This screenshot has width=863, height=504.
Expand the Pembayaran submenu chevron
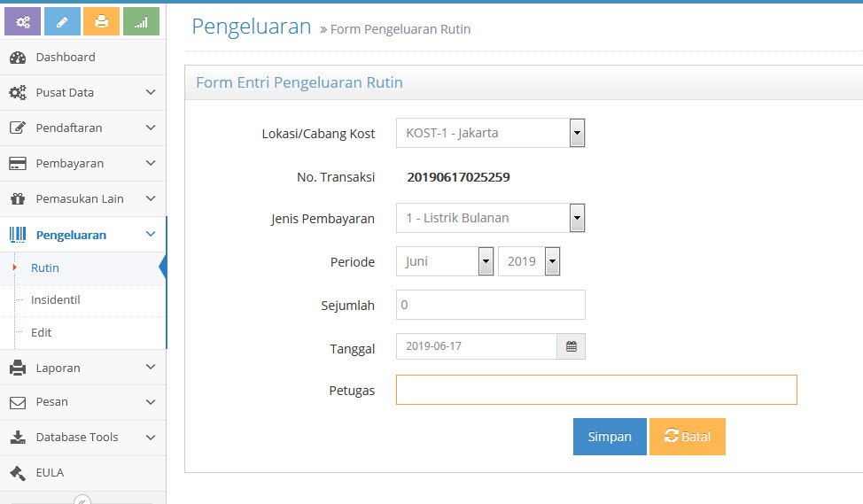[x=151, y=163]
